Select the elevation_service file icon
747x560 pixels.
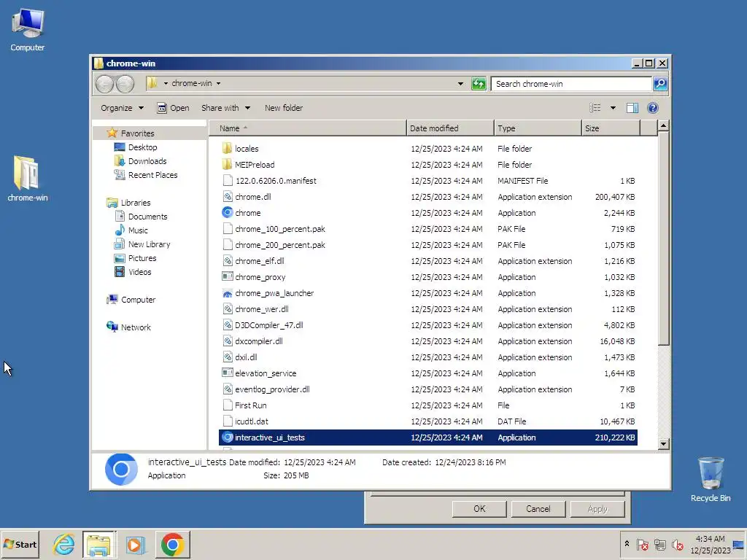click(228, 373)
